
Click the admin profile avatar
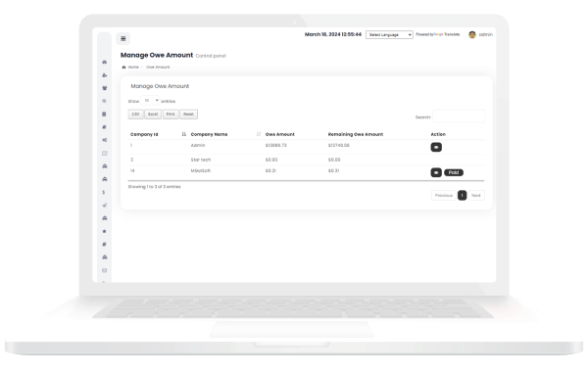click(472, 35)
